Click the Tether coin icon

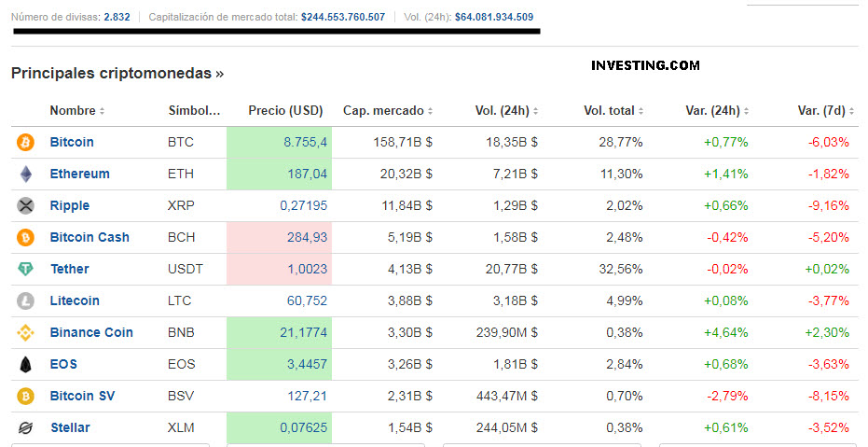coord(25,270)
